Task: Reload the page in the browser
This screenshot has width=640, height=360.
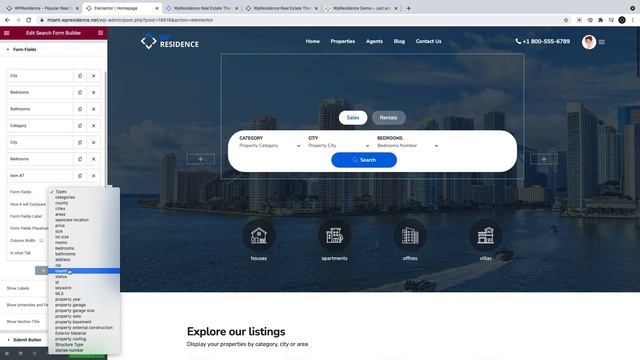Action: tap(29, 20)
